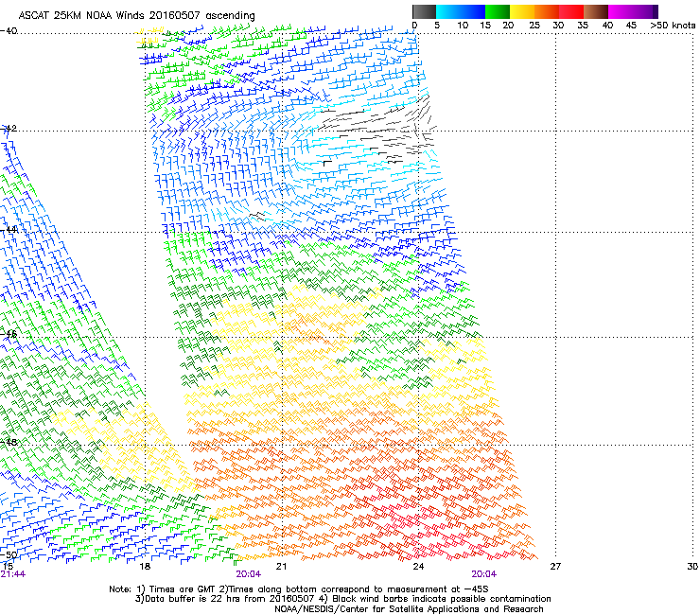Select the '10' label under the color bar

(x=463, y=25)
